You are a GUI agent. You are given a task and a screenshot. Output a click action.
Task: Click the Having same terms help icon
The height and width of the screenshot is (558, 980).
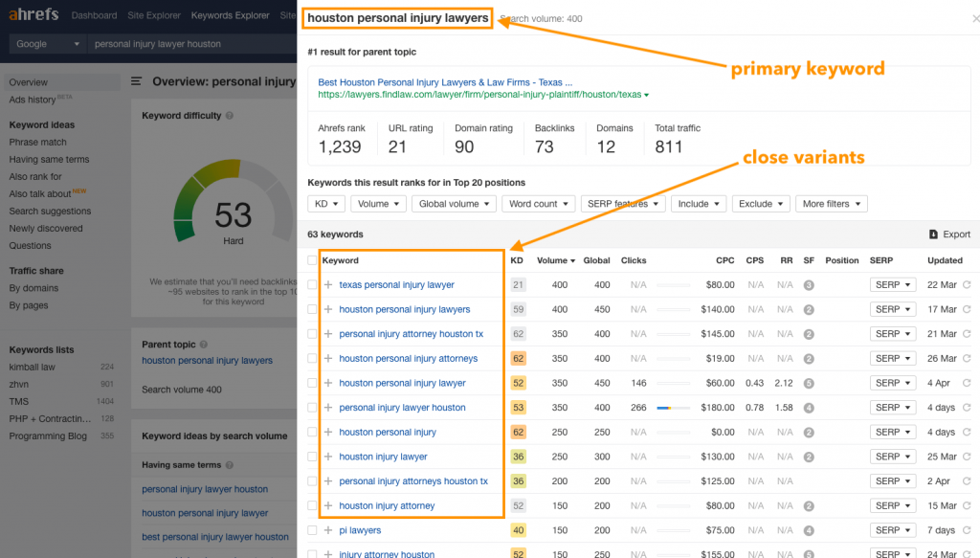[x=230, y=465]
